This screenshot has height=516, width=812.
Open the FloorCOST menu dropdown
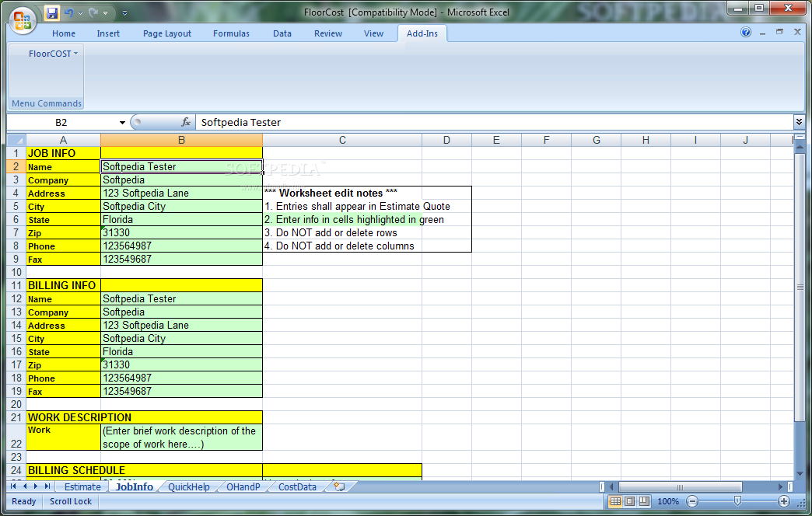coord(53,54)
